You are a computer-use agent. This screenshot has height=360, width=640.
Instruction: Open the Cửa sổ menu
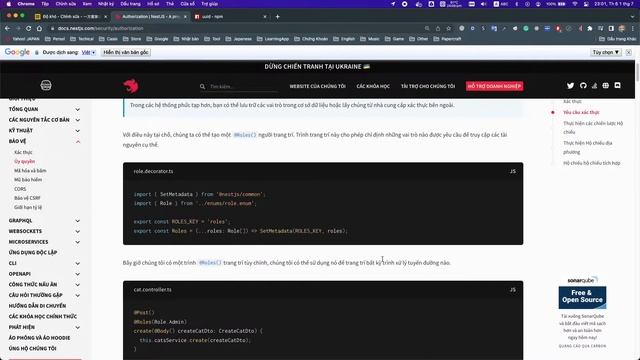point(187,4)
